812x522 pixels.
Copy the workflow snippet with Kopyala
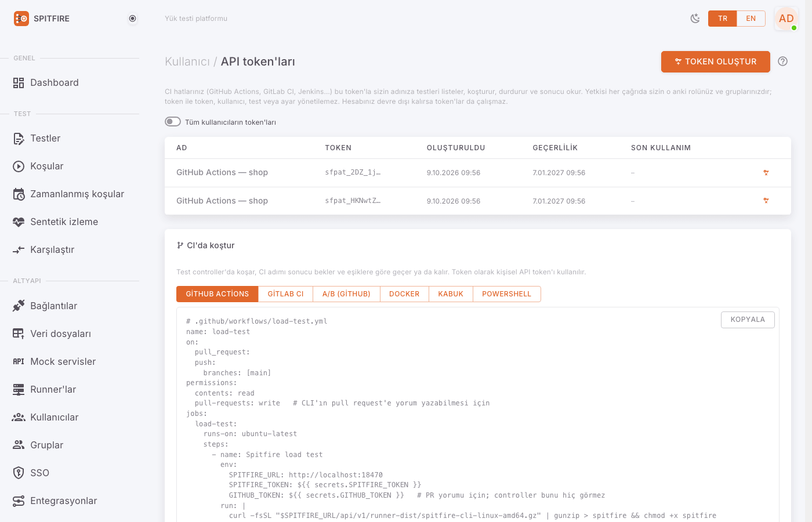(748, 320)
